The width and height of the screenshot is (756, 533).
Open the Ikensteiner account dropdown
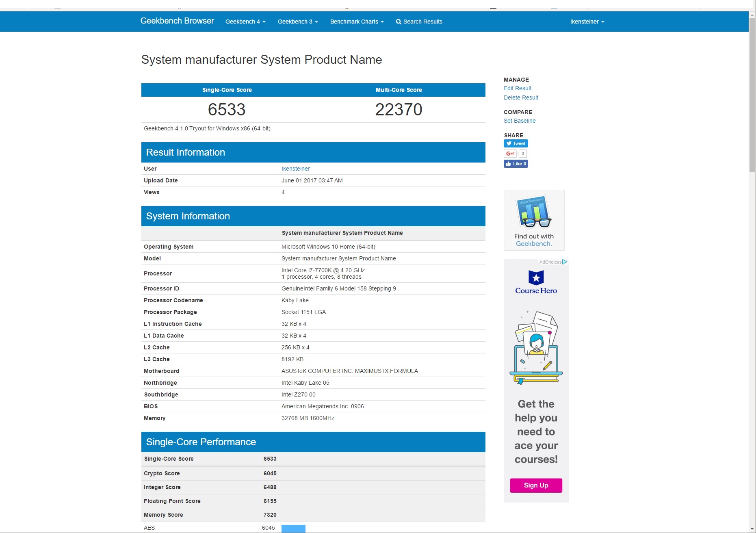[x=587, y=22]
